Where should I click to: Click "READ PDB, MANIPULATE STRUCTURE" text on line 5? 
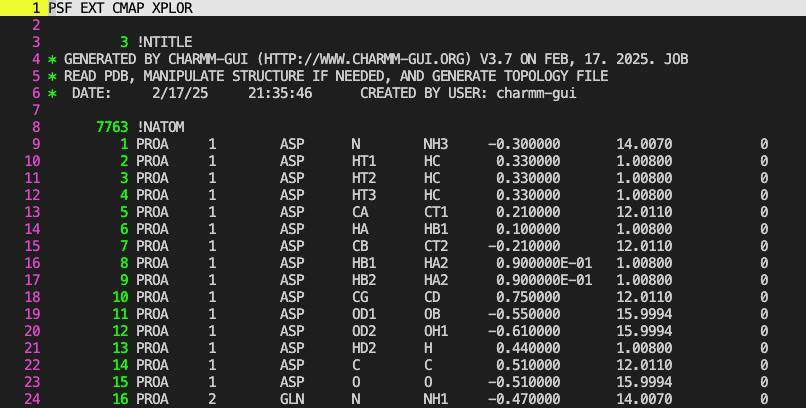(184, 76)
